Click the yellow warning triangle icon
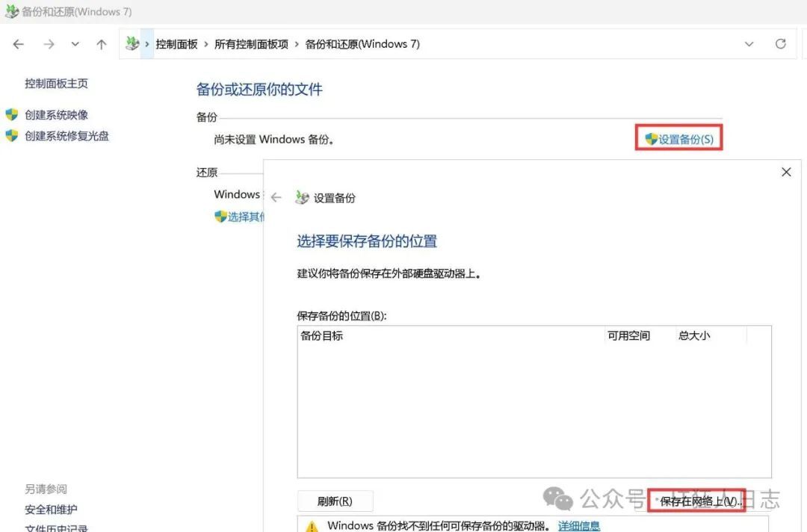This screenshot has height=532, width=807. [312, 526]
